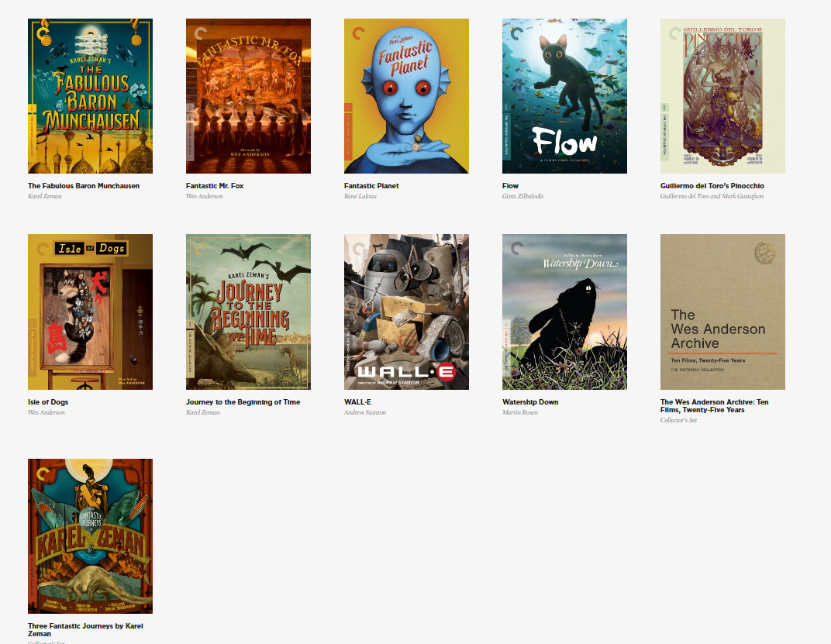Click 'Three Fantastic Journeys by Karel Zeman' title
This screenshot has height=644, width=831.
pos(85,630)
